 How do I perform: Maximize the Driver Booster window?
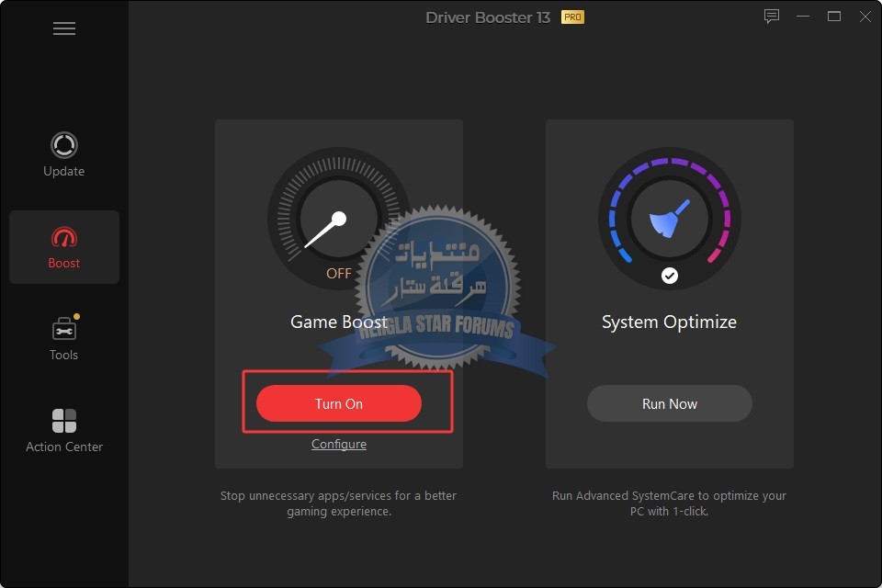[x=834, y=17]
